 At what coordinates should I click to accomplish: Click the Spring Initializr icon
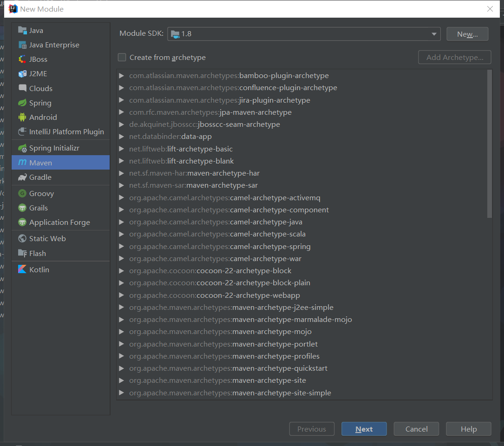pyautogui.click(x=22, y=148)
